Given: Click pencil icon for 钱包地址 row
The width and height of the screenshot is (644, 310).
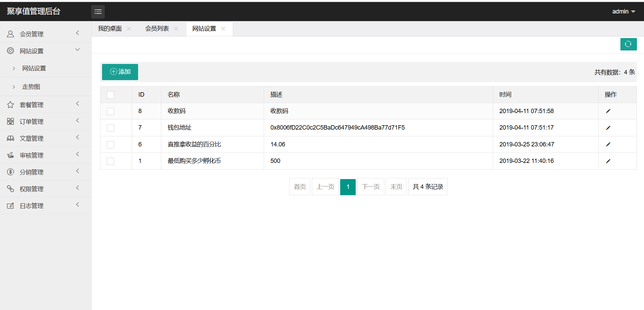Looking at the screenshot, I should pyautogui.click(x=608, y=128).
